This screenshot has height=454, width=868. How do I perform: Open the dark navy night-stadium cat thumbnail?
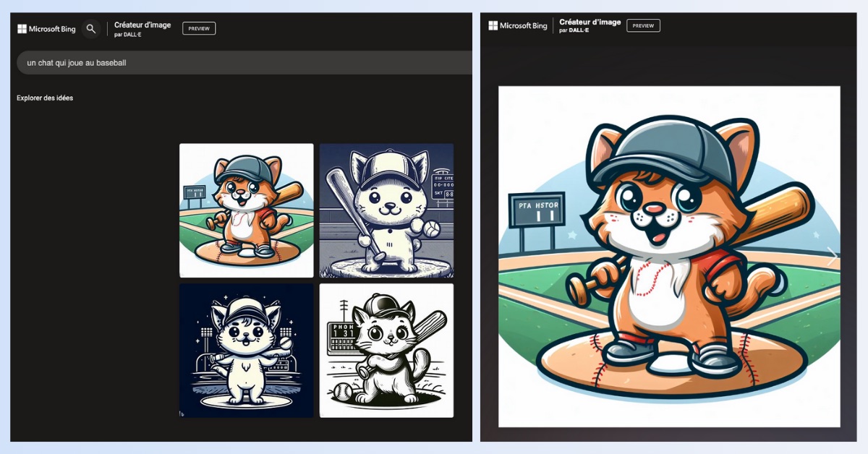[x=247, y=351]
